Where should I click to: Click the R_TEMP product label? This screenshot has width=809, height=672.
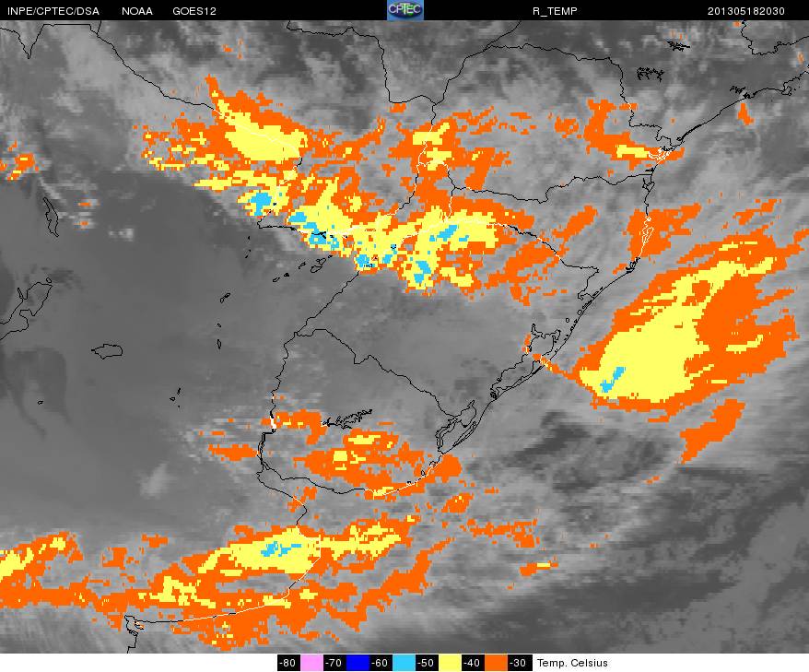tap(555, 11)
